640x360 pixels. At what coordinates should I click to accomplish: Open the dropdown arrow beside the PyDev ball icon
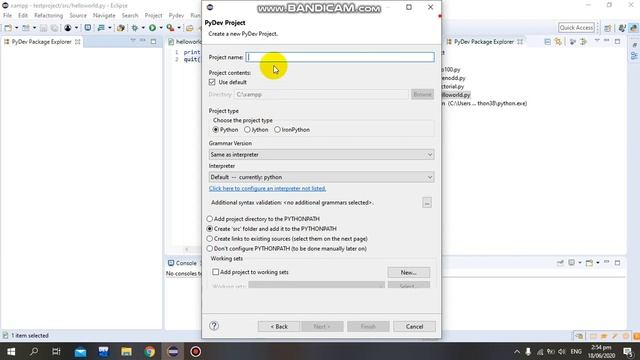[76, 28]
